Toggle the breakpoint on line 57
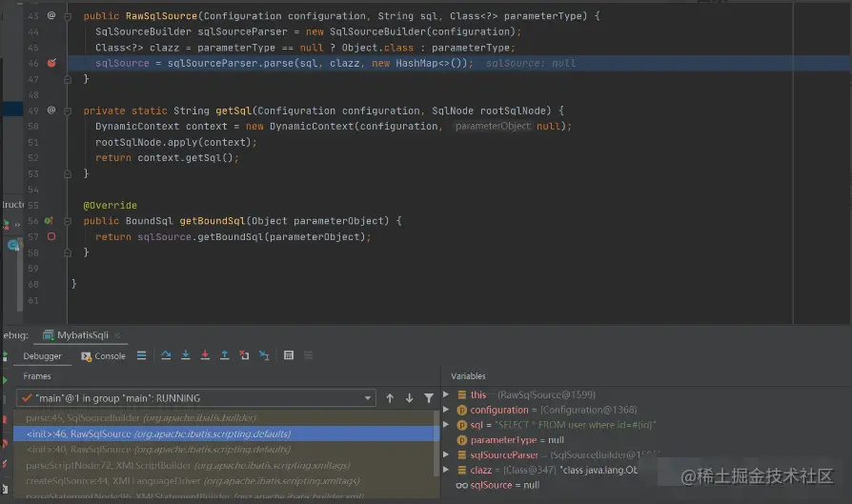The image size is (852, 504). [x=51, y=237]
